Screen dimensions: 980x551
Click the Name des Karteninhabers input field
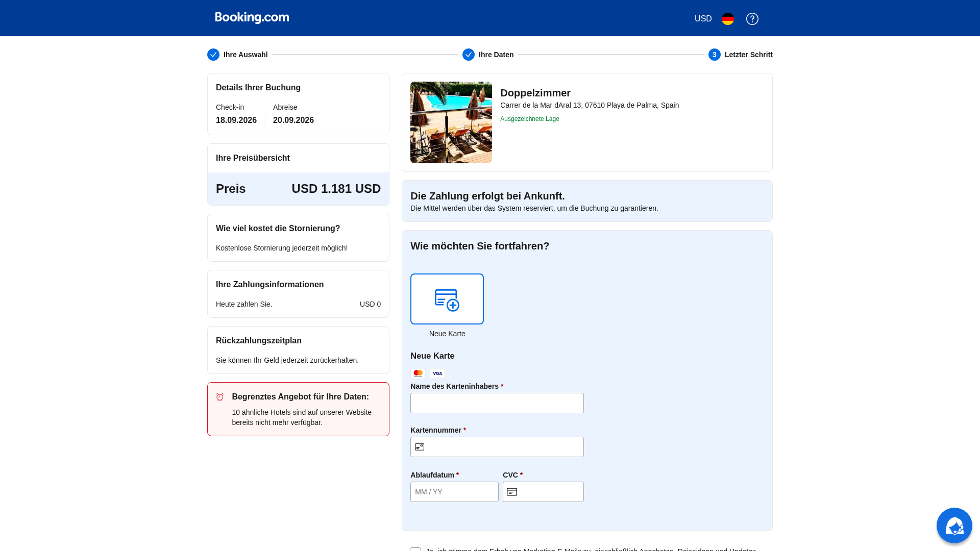point(497,403)
